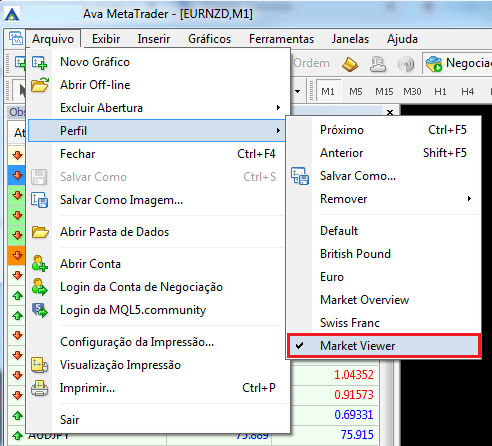Image resolution: width=492 pixels, height=446 pixels.
Task: Select Salvar Como Imagem... entry
Action: [157, 200]
